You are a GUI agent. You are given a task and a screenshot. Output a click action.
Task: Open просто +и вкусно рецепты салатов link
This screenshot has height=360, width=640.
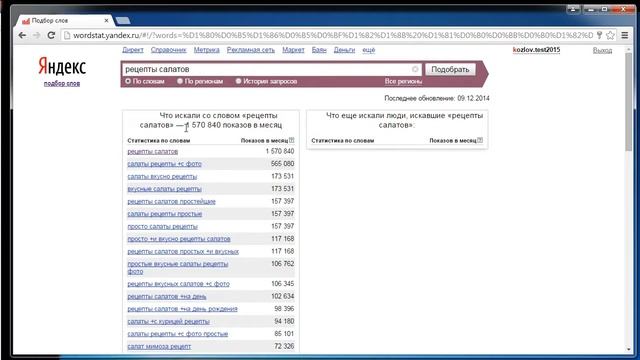coord(179,239)
